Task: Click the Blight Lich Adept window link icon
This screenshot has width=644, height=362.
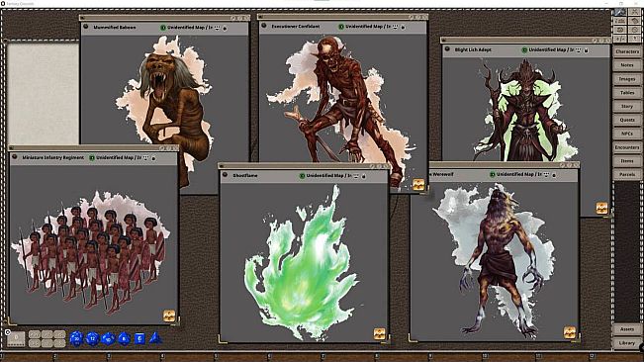Action: click(447, 48)
